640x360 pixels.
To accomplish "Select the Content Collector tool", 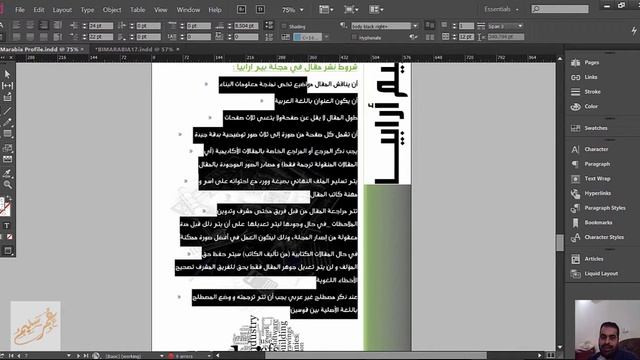I will 7,97.
